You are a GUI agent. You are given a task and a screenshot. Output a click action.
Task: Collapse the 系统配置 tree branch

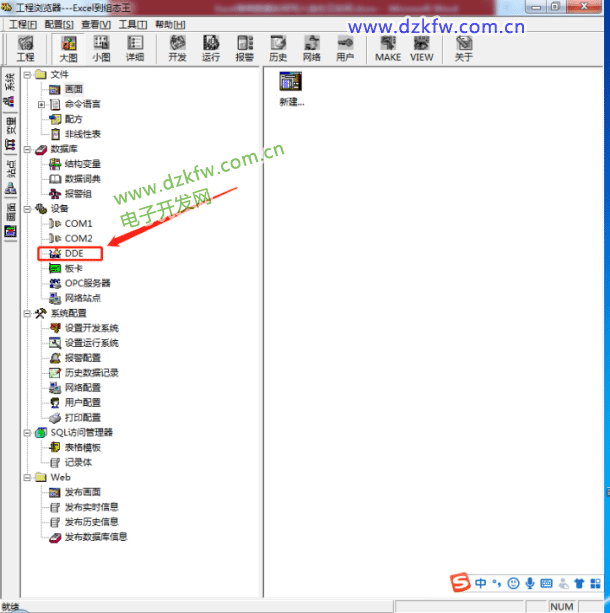27,313
